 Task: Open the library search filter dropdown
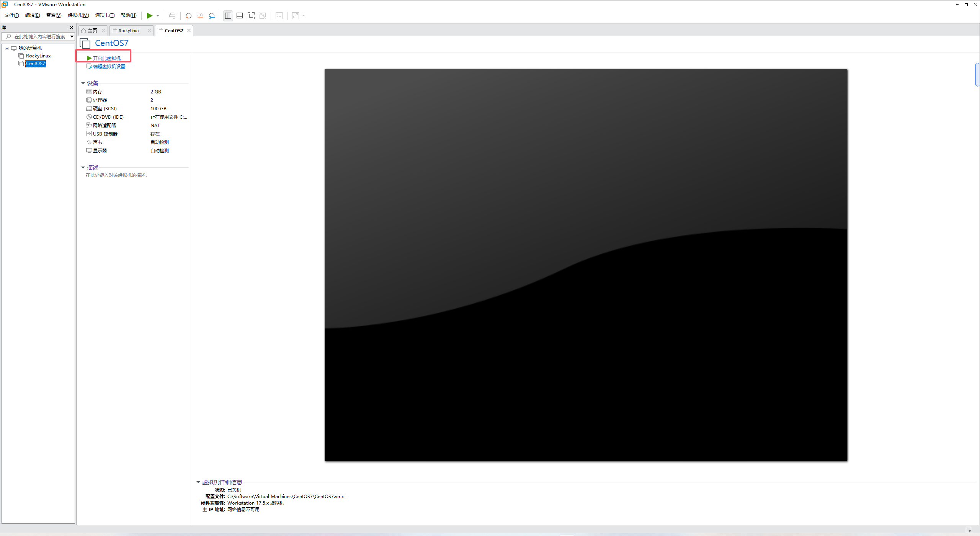click(x=72, y=37)
